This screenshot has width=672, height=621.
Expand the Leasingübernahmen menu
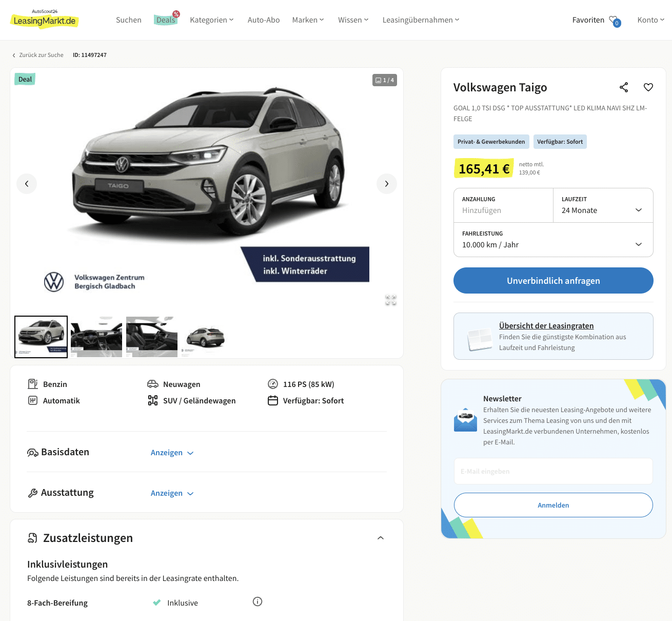(421, 20)
